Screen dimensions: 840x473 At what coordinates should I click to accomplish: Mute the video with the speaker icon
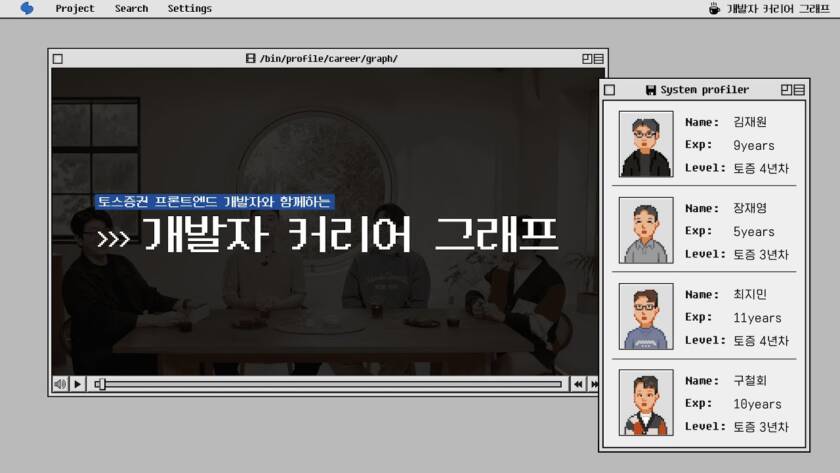[x=60, y=384]
